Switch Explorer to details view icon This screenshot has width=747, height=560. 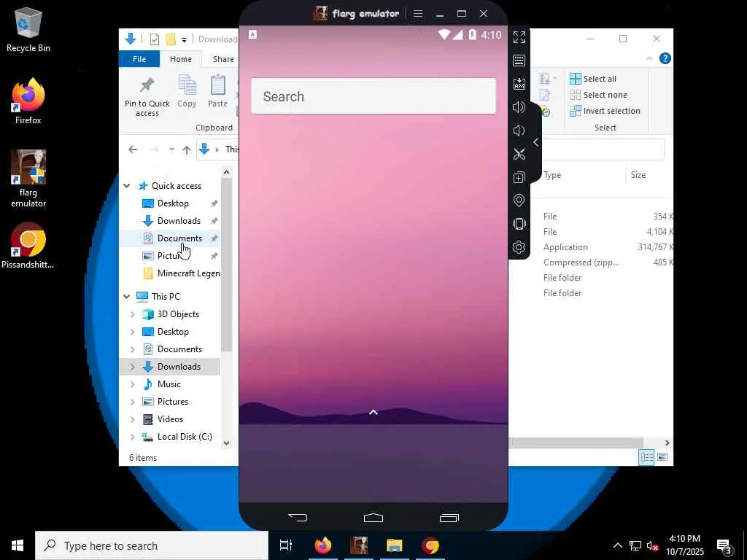pos(646,457)
